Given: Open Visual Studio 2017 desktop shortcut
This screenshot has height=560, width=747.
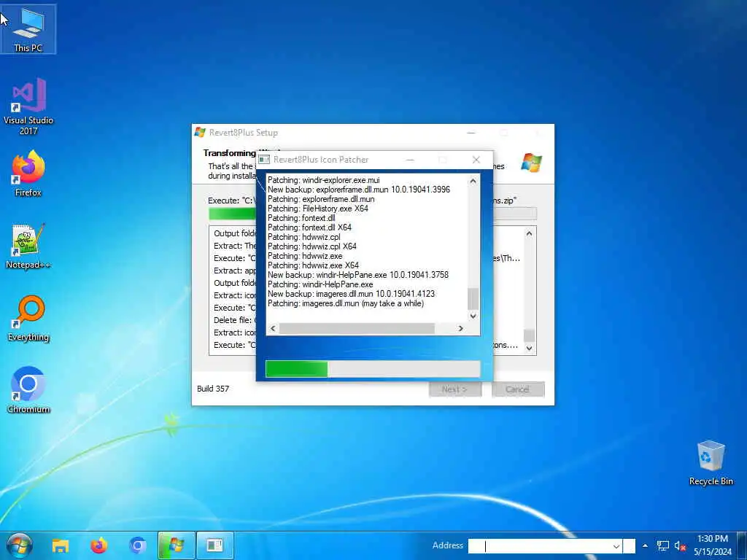Looking at the screenshot, I should pyautogui.click(x=28, y=106).
